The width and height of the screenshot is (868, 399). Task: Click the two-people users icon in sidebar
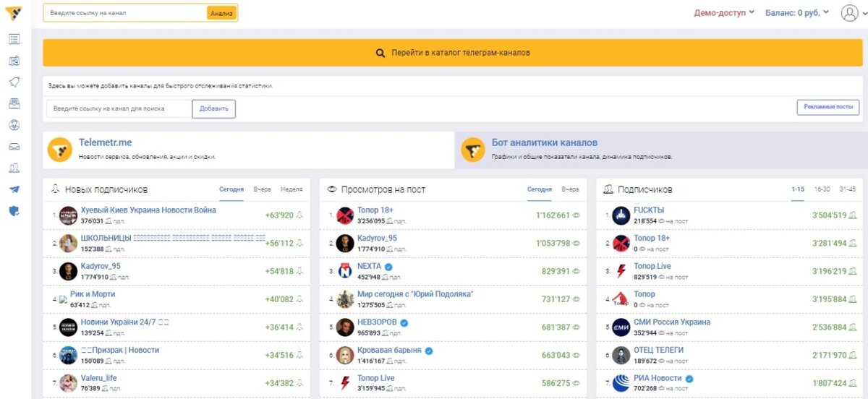coord(14,168)
